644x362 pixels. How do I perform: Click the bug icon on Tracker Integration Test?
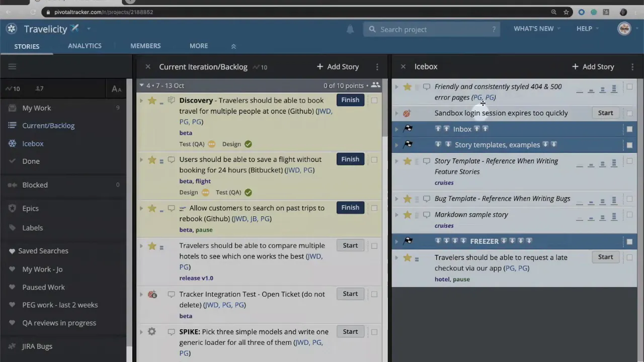(152, 294)
